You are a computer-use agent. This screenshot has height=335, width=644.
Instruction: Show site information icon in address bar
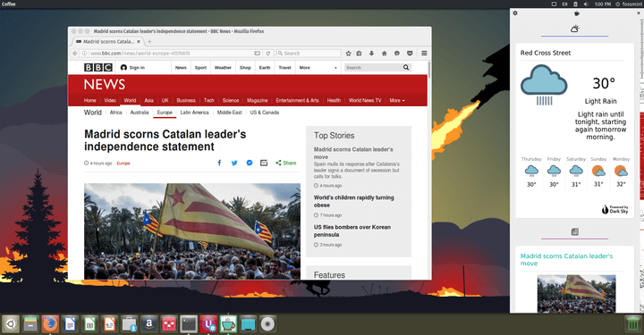(84, 54)
